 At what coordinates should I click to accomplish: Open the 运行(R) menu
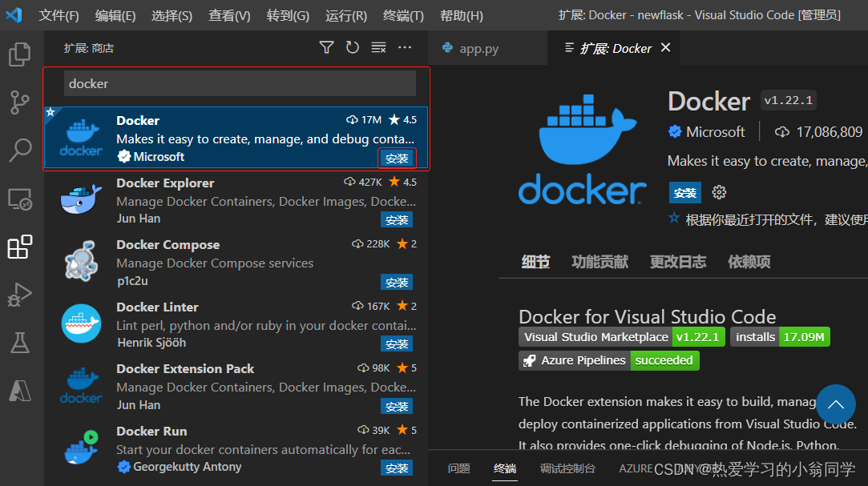346,15
